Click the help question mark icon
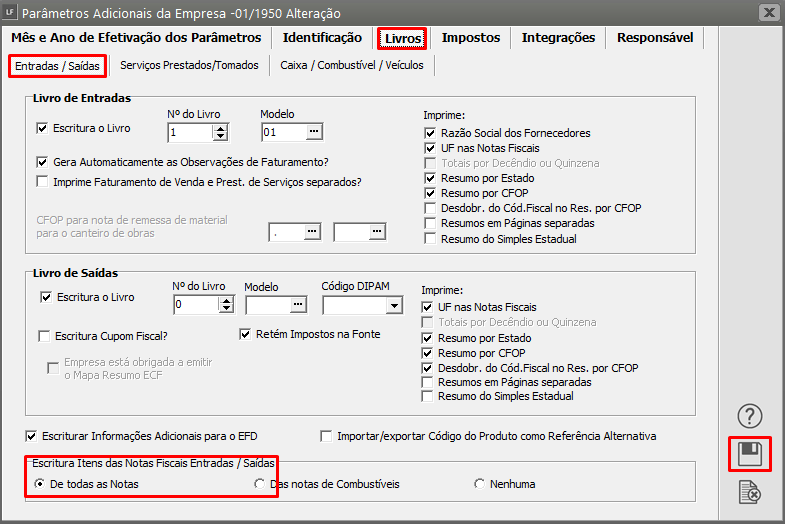Screen dimensions: 785x524 click(x=749, y=416)
